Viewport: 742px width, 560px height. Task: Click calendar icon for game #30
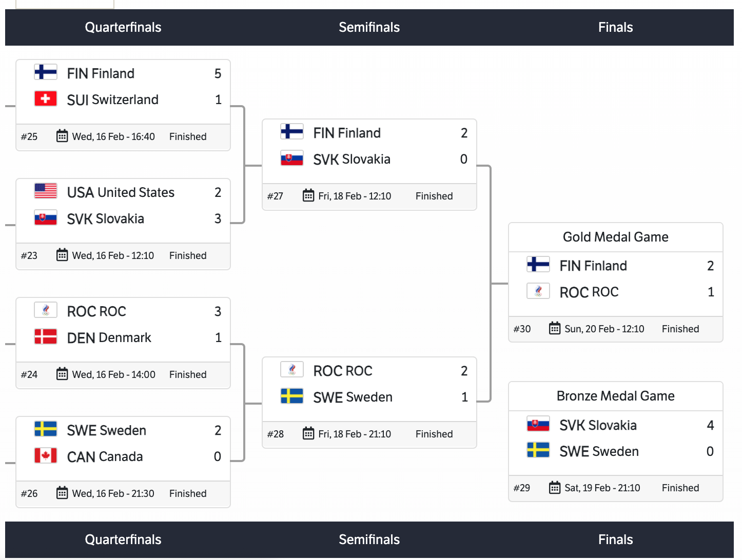click(555, 328)
